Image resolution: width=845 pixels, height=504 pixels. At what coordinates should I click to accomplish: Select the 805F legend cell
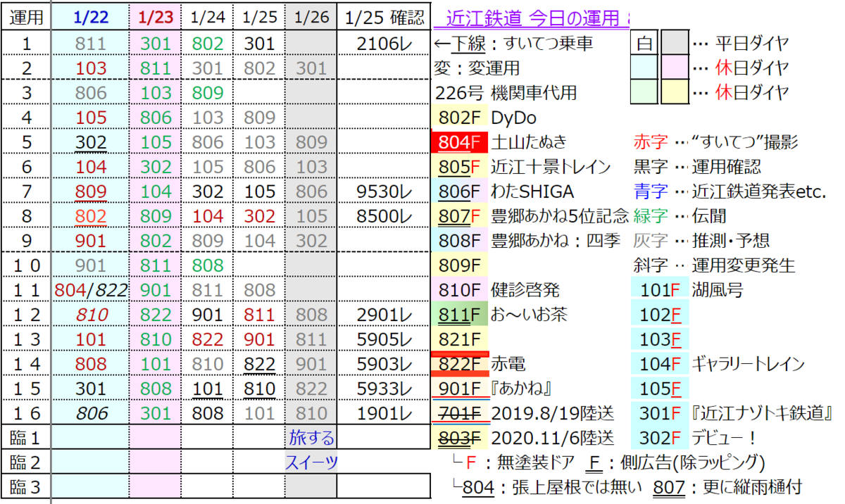(x=459, y=167)
